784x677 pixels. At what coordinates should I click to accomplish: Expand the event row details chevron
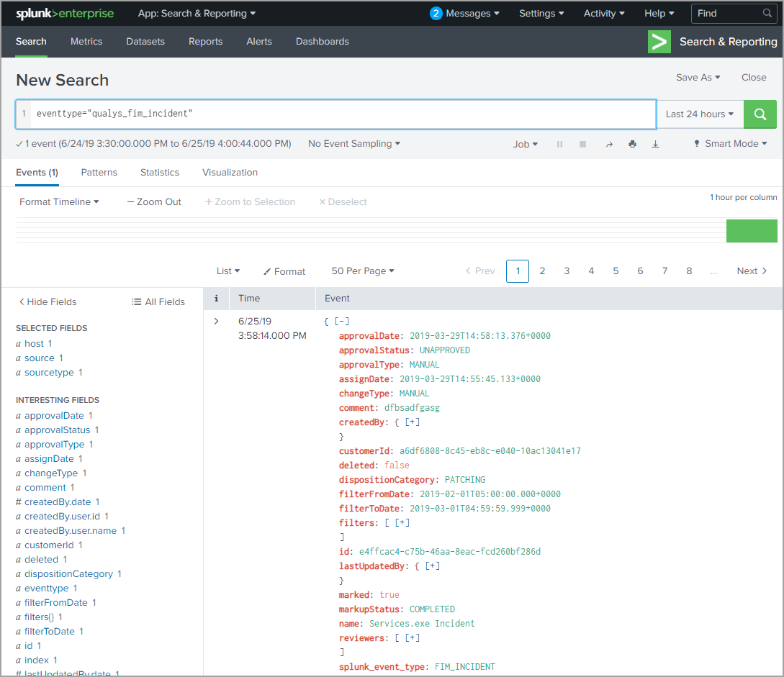point(216,321)
